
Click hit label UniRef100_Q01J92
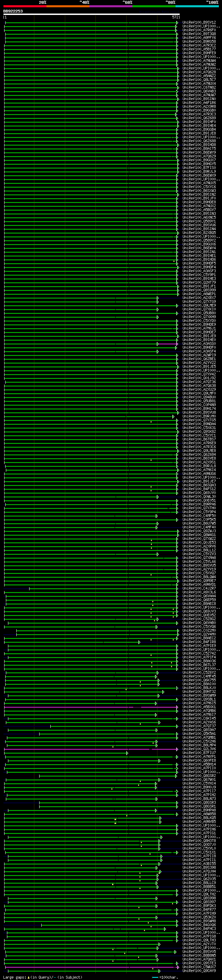tap(199, 378)
